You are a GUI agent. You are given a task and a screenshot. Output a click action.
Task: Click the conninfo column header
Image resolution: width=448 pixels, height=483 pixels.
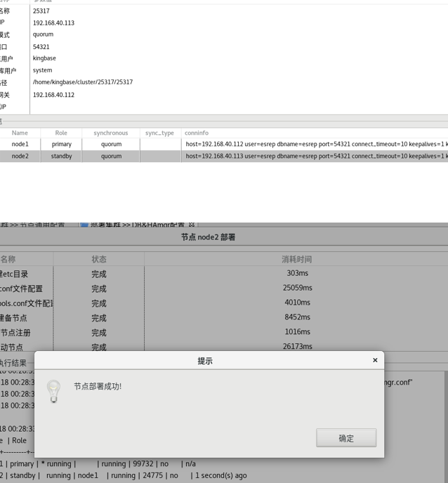(197, 133)
